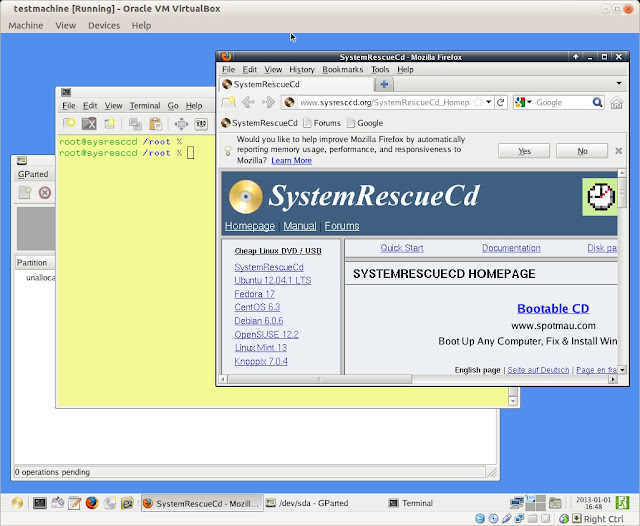Dismiss the Firefox notification bar
This screenshot has height=526, width=640.
[619, 151]
